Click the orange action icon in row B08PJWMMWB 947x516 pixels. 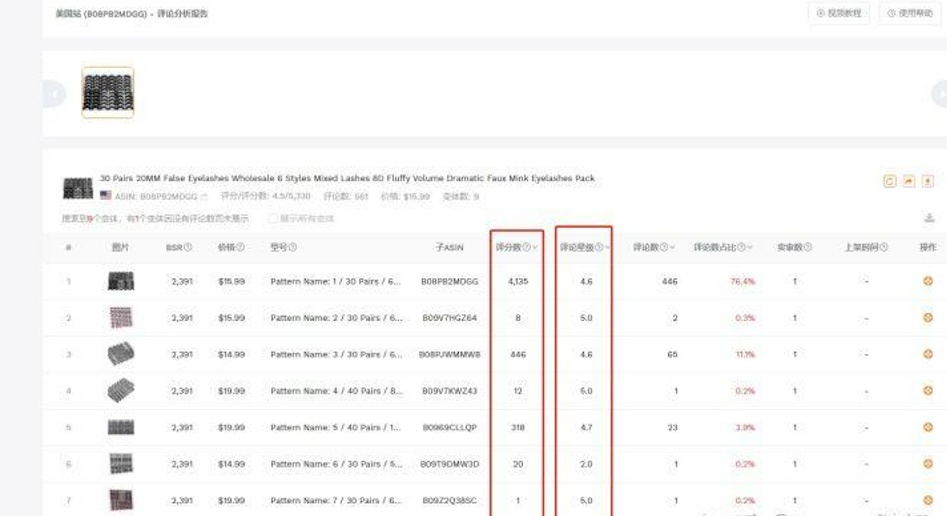coord(928,354)
